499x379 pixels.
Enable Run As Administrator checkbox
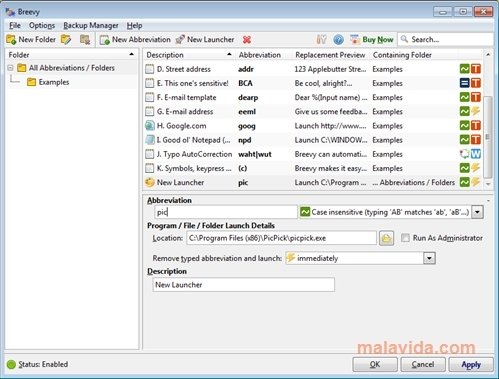pos(405,238)
